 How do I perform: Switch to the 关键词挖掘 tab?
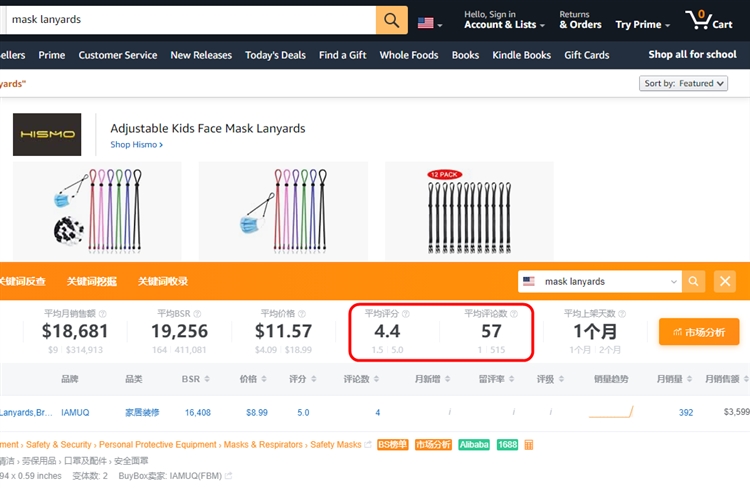92,281
